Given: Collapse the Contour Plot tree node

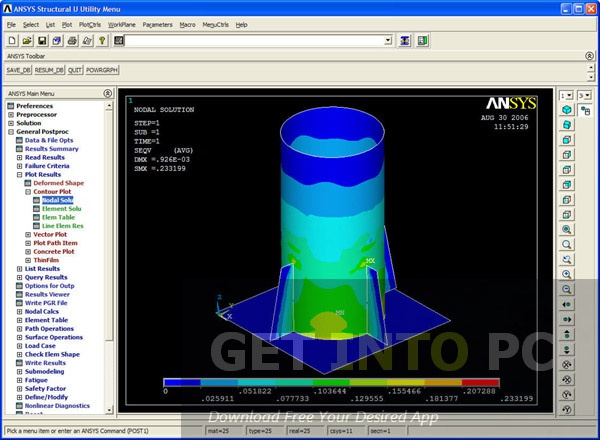Looking at the screenshot, I should click(28, 192).
